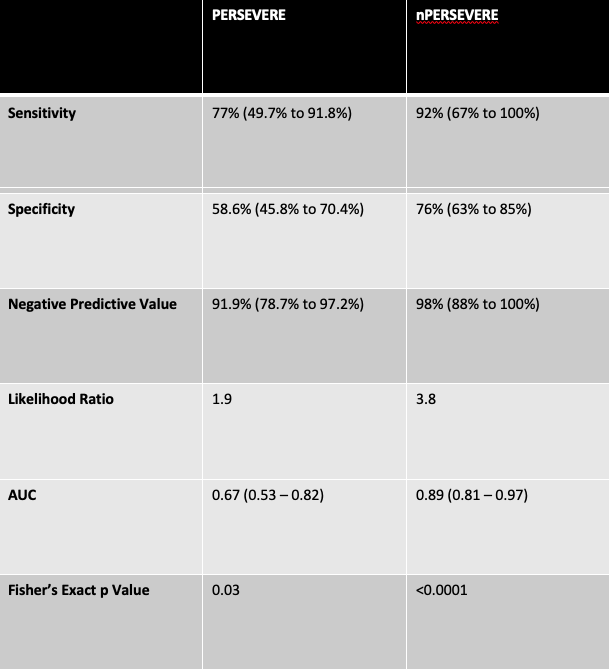Select the 0.67 (0.53 – 0.82) AUC cell
609x669 pixels.
click(x=268, y=495)
